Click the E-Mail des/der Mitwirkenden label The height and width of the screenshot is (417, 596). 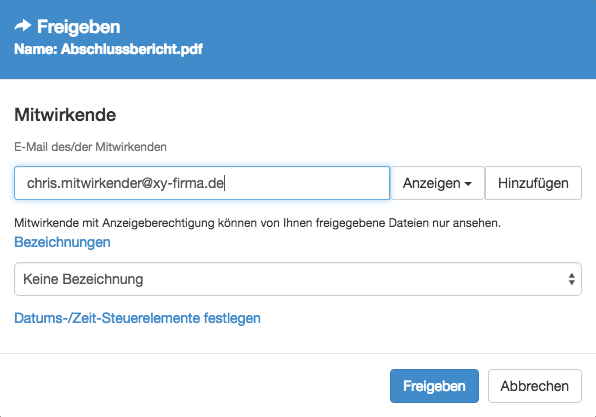coord(90,147)
